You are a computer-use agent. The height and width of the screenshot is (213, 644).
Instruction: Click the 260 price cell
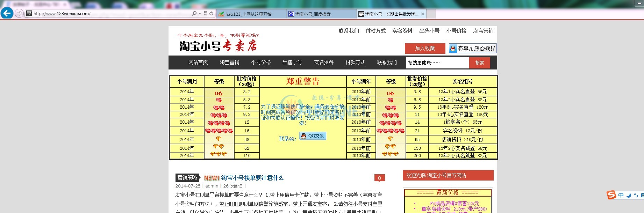tap(417, 156)
